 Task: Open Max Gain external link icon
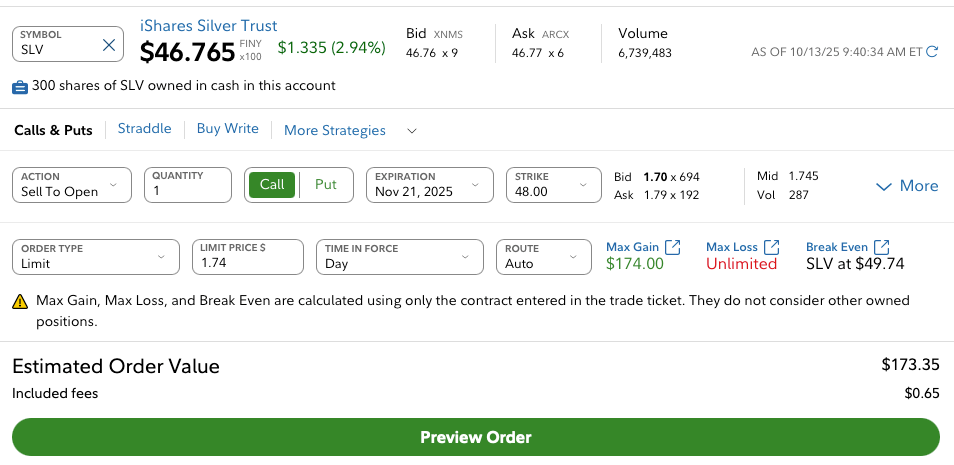(x=673, y=247)
